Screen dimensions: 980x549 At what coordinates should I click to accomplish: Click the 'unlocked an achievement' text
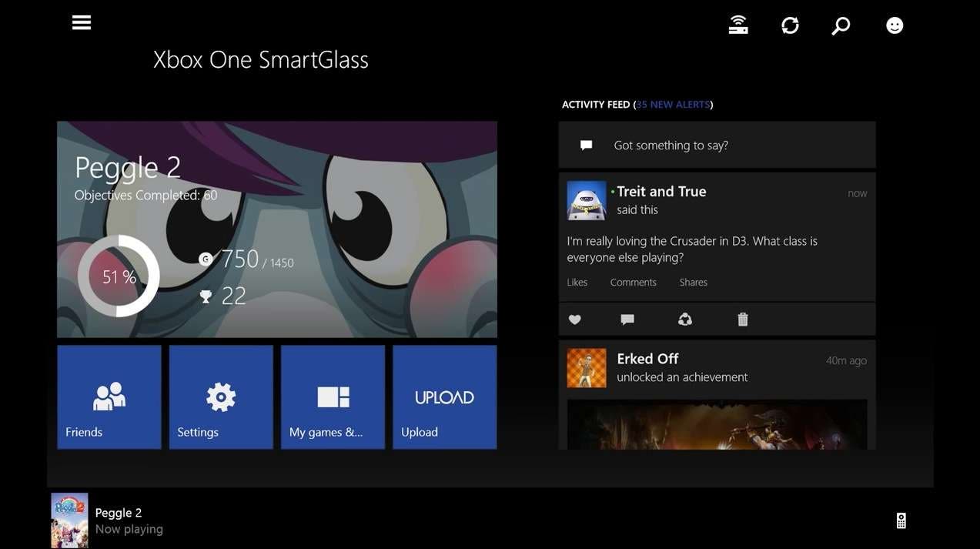pos(682,377)
